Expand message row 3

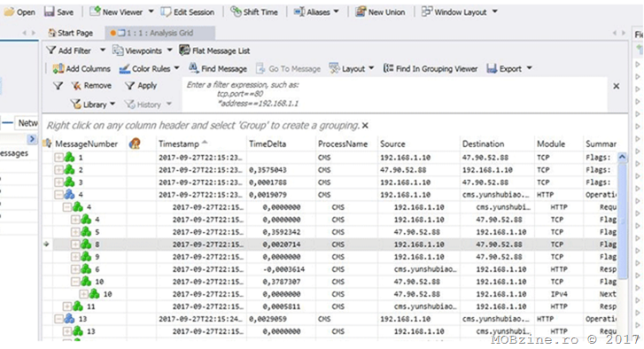[58, 182]
